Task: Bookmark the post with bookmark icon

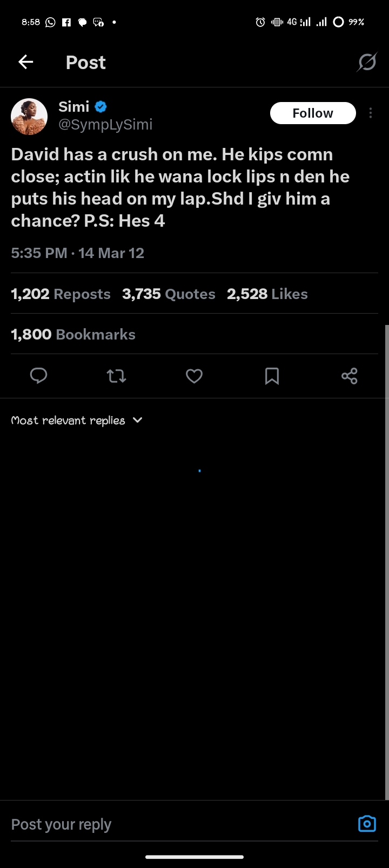Action: [272, 376]
